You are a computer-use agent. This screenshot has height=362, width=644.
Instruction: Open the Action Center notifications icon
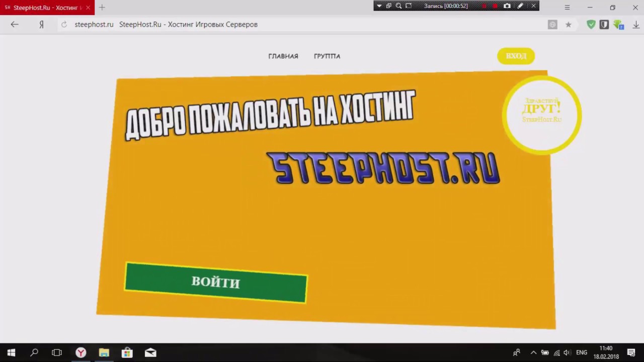click(631, 352)
